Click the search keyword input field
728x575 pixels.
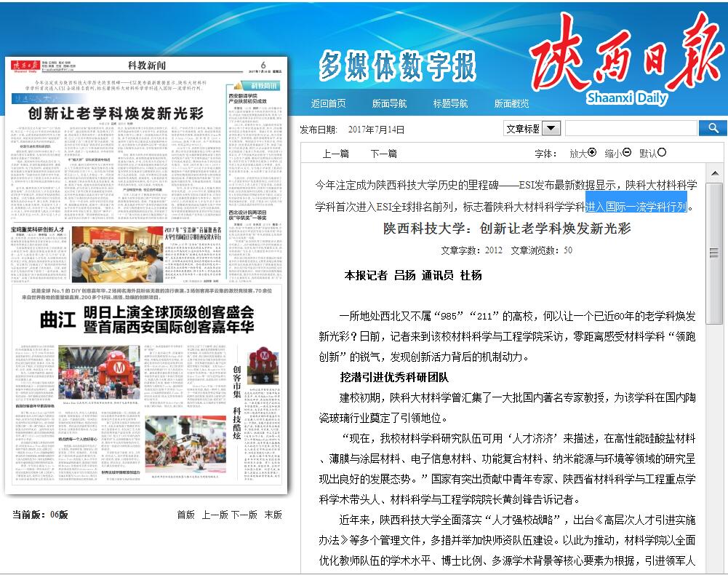point(630,129)
